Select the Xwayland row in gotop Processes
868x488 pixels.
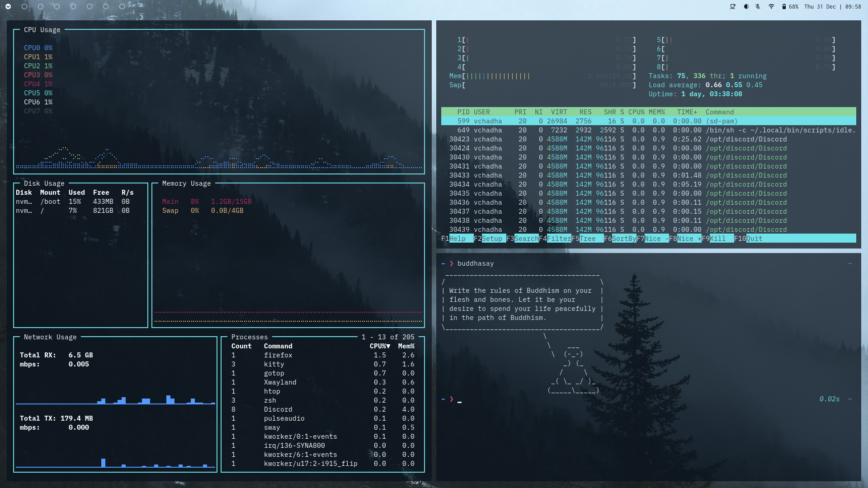323,382
